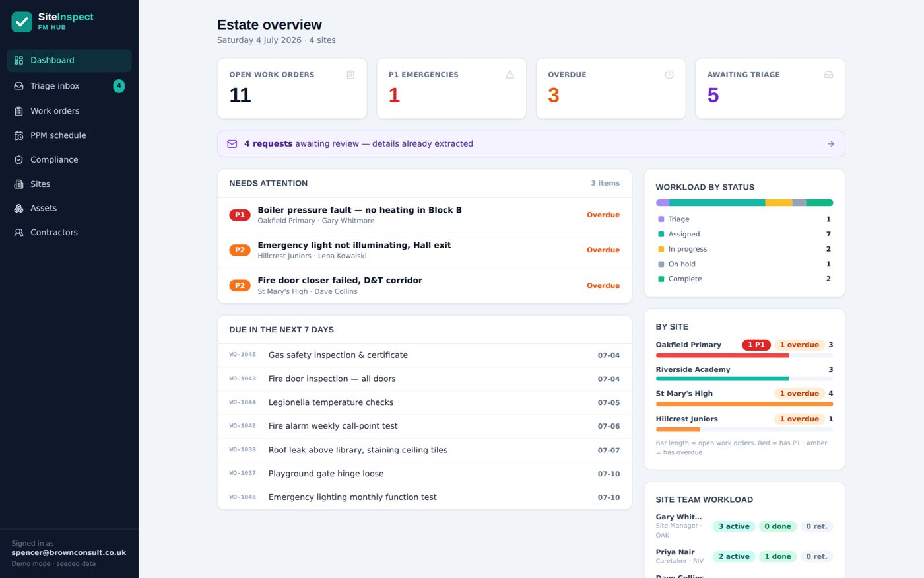Click clock icon on Overdue card
Screen dimensions: 924x578
tap(669, 75)
